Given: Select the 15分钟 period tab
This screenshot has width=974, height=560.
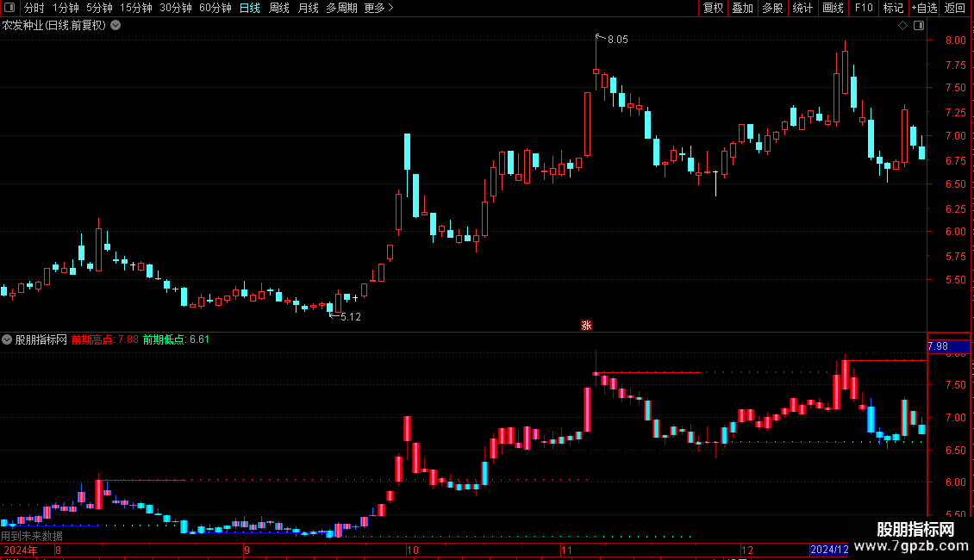Looking at the screenshot, I should coord(136,8).
